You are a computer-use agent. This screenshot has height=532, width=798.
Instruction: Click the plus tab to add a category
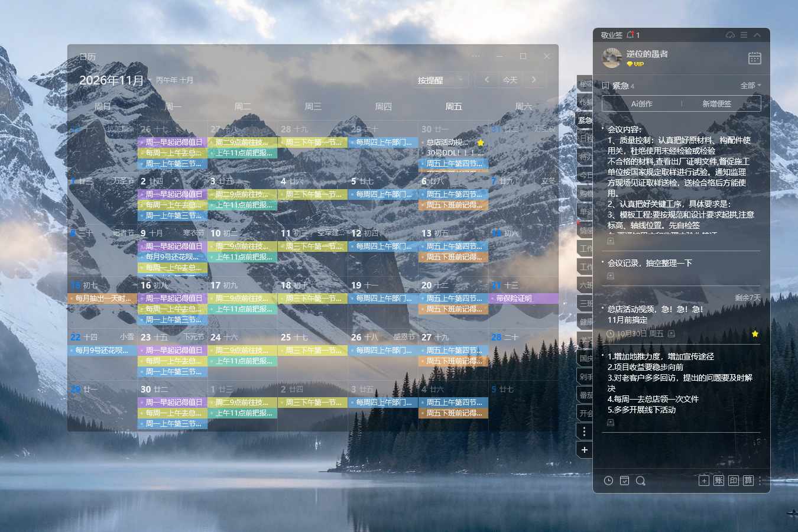coord(585,450)
